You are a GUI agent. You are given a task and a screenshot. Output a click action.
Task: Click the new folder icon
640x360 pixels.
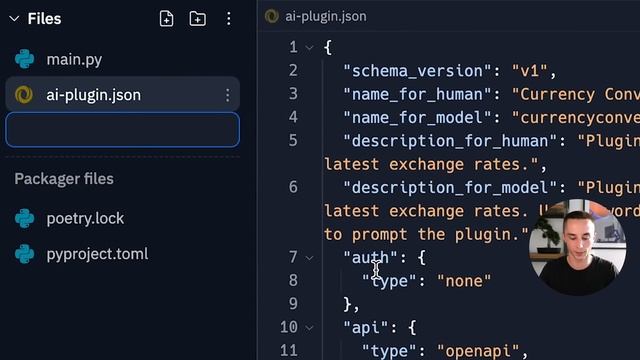click(x=198, y=19)
